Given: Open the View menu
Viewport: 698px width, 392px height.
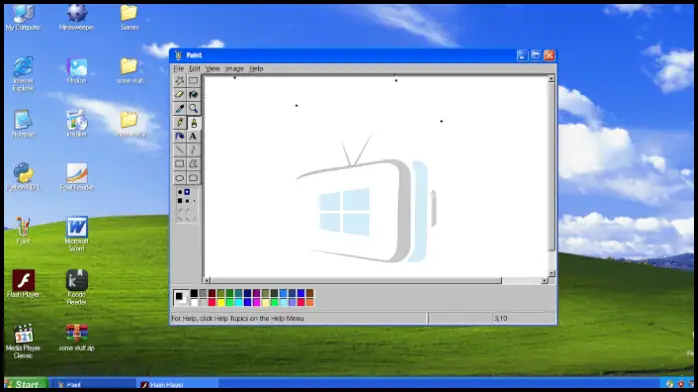Looking at the screenshot, I should [x=212, y=69].
